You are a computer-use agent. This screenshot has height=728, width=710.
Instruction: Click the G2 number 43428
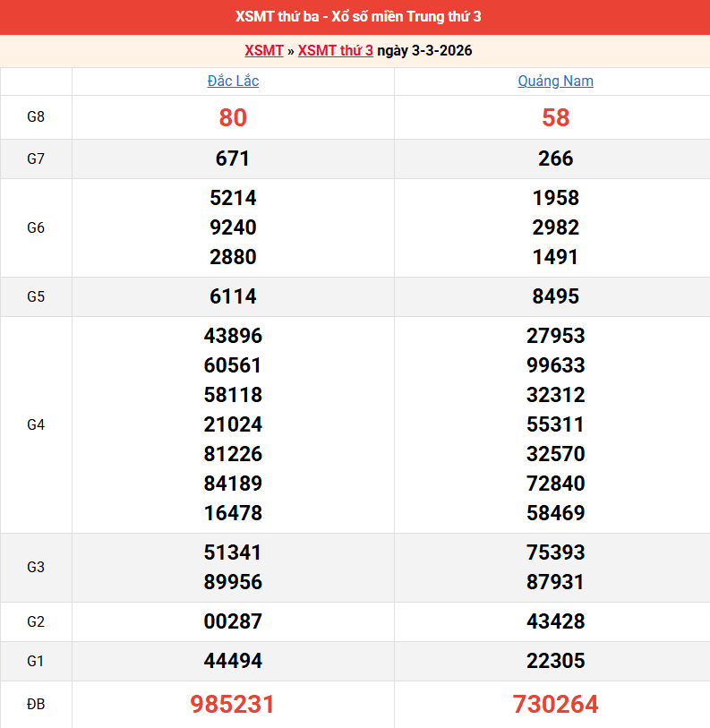[555, 621]
